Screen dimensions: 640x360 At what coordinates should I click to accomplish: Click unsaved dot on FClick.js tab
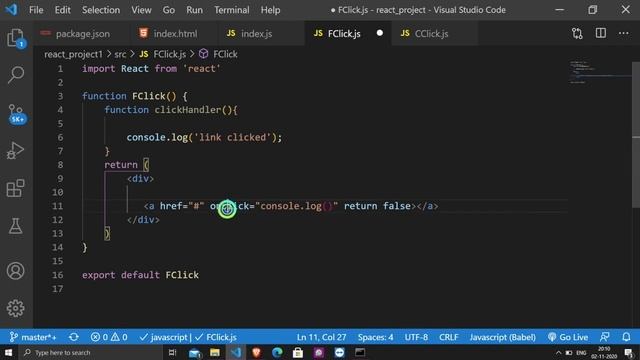coord(380,33)
